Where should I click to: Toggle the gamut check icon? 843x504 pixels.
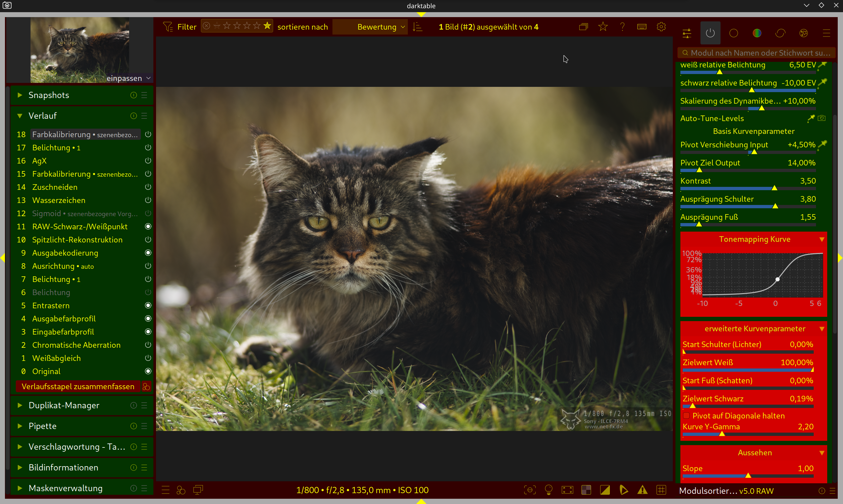[x=623, y=490]
